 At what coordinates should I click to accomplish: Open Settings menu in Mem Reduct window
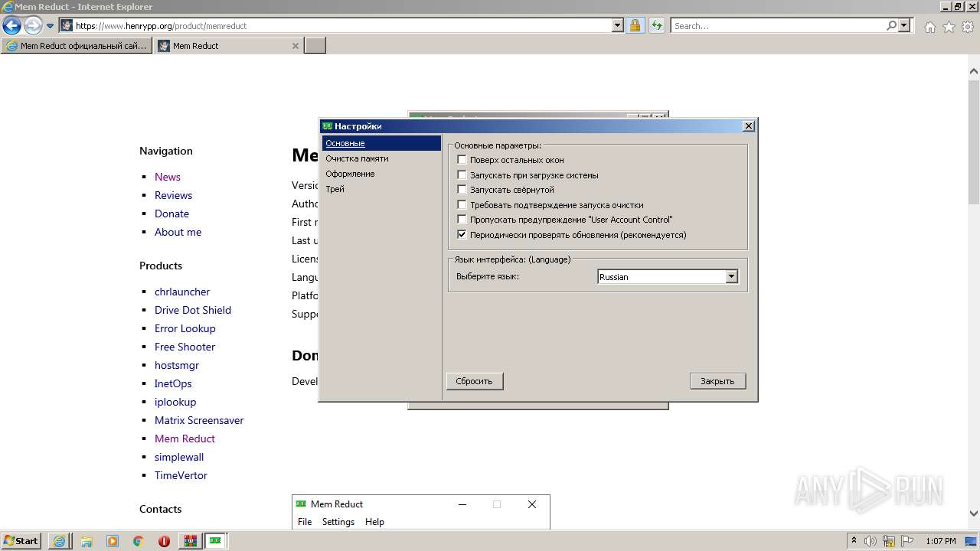pos(338,522)
